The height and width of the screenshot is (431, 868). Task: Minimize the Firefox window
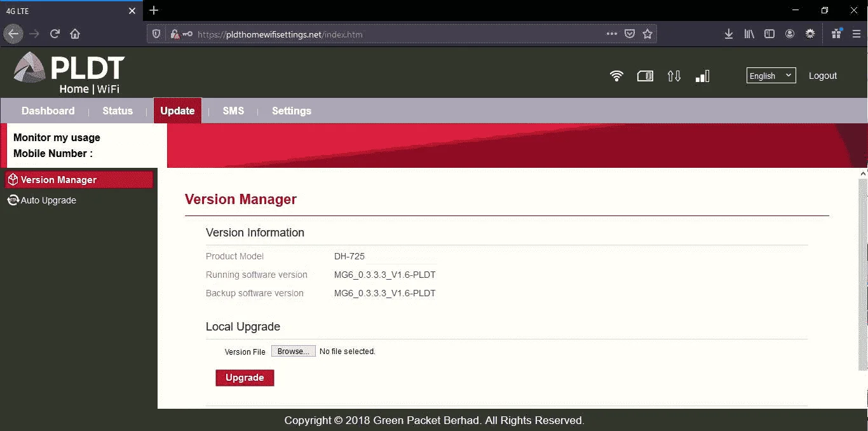pyautogui.click(x=796, y=10)
